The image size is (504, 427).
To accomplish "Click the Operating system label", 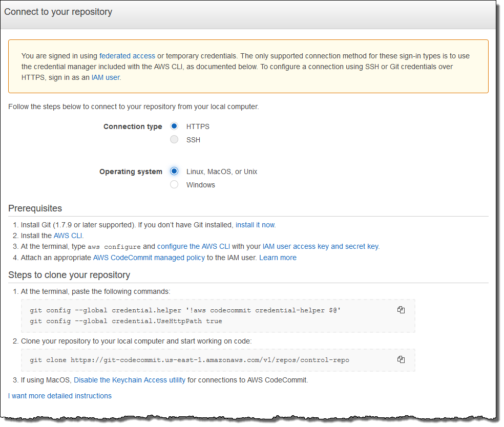I will pyautogui.click(x=131, y=172).
